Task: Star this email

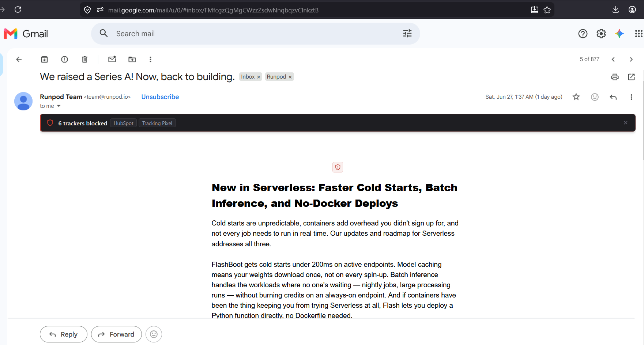Action: click(576, 97)
